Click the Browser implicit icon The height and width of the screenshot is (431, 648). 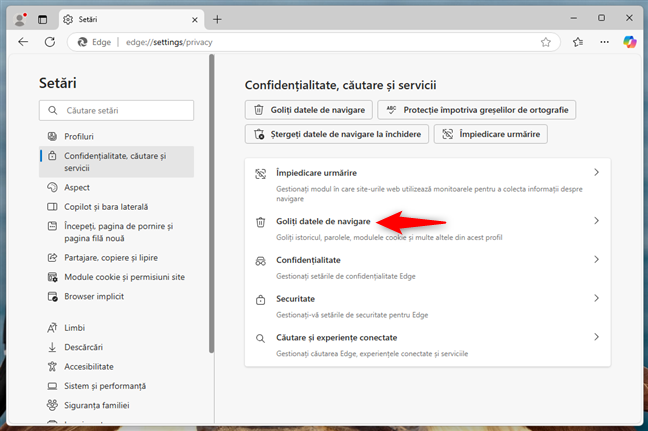click(x=52, y=296)
